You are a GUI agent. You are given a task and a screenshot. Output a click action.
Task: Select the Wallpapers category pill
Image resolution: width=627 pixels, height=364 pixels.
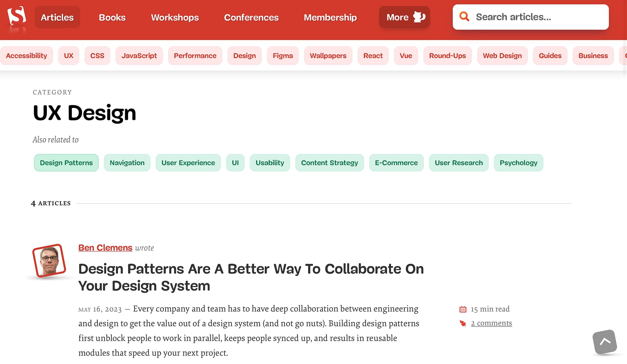coord(328,56)
